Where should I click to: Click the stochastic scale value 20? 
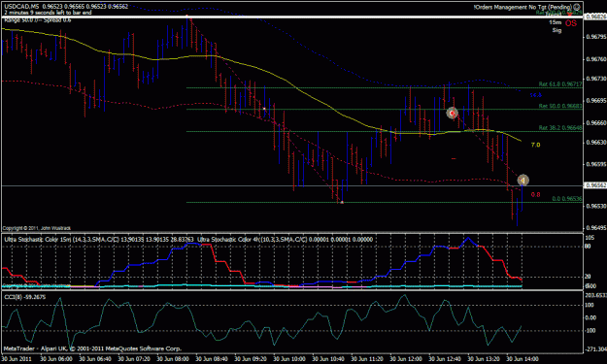point(588,277)
